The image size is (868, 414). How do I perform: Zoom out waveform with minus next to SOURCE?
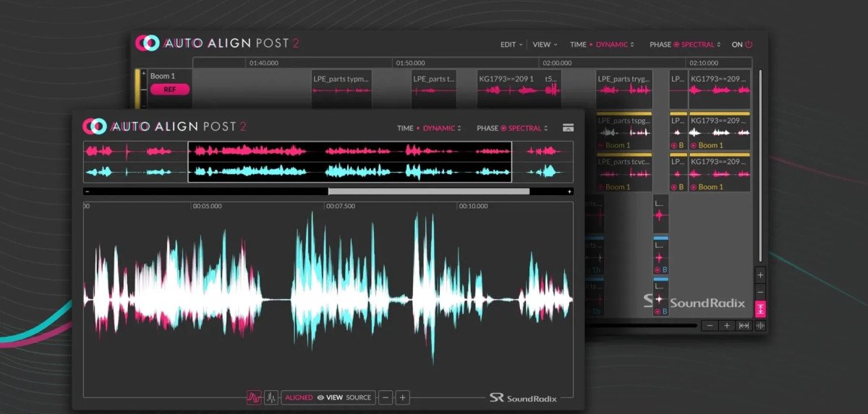pyautogui.click(x=386, y=397)
